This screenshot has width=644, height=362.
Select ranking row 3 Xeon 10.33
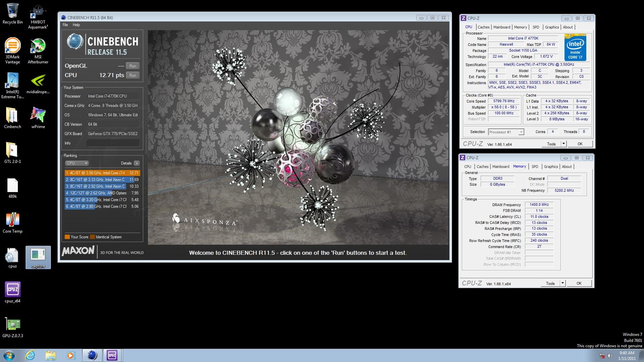(x=102, y=186)
